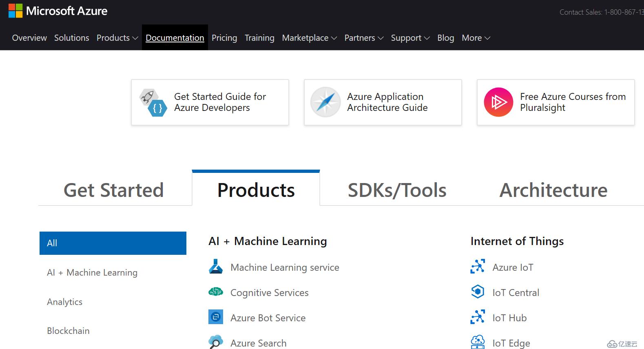Click the Microsoft four-square logo icon
644x349 pixels.
(15, 11)
